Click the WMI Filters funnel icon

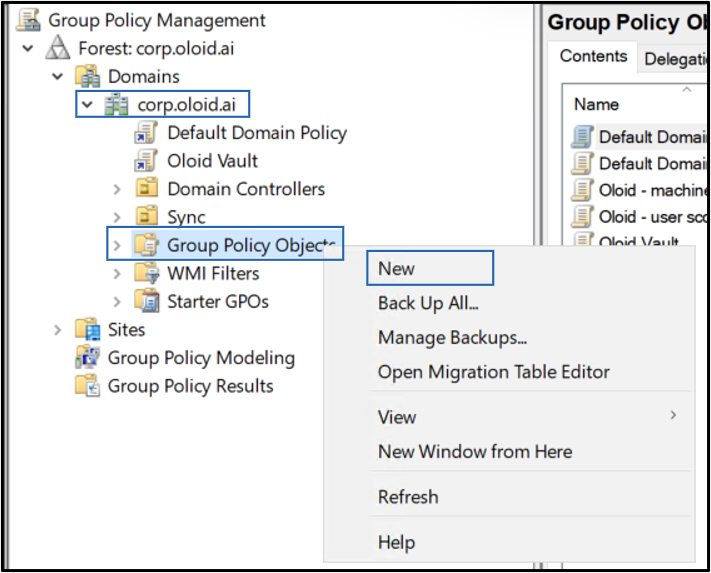(146, 273)
